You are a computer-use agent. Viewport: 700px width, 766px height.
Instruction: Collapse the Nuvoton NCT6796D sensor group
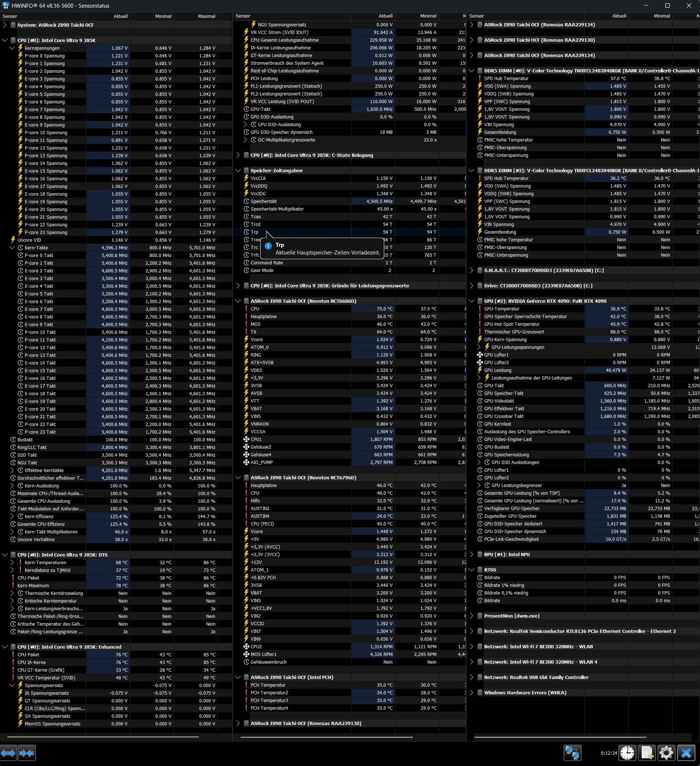click(238, 478)
